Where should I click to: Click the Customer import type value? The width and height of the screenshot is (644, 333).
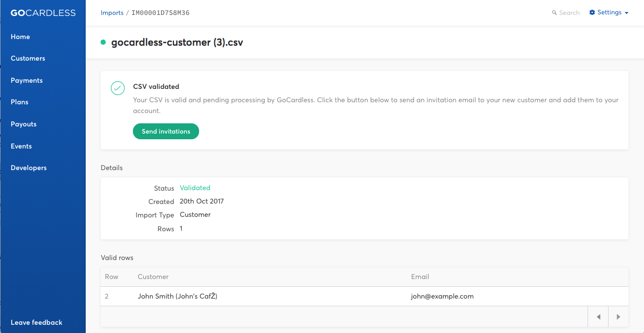pyautogui.click(x=195, y=215)
